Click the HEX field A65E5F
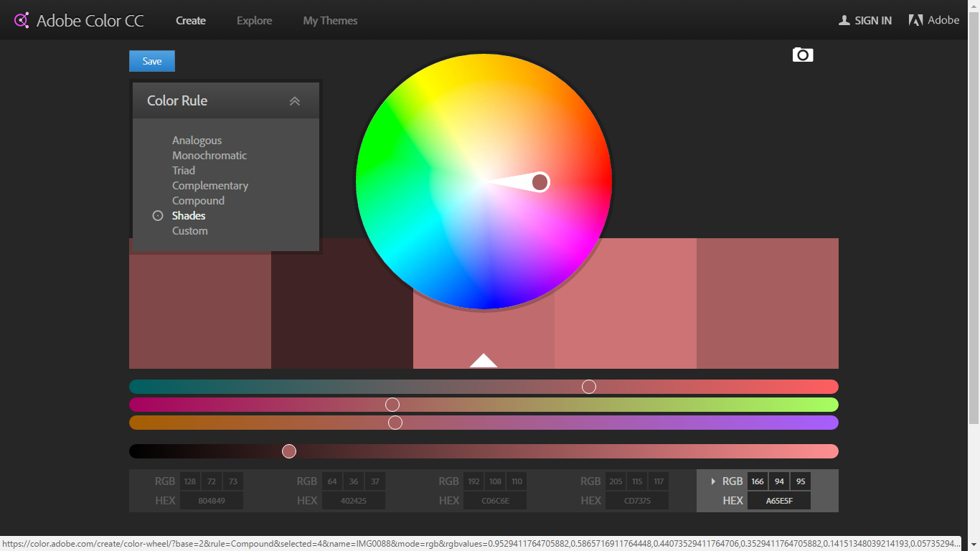The image size is (980, 551). click(x=779, y=501)
